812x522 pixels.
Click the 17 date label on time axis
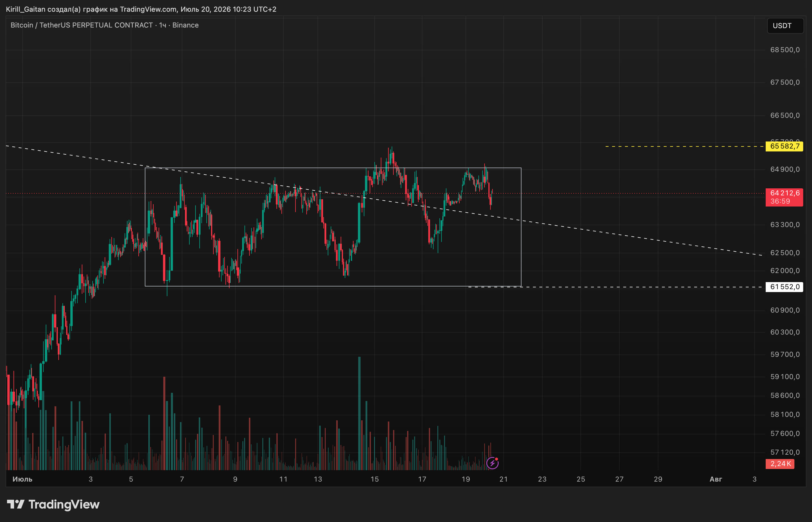coord(422,479)
